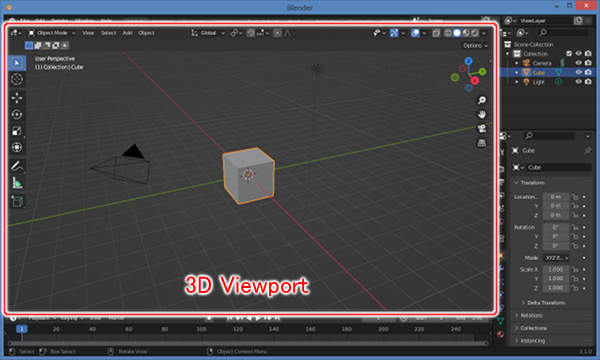Open the Global transform orientation dropdown
The width and height of the screenshot is (600, 360).
pyautogui.click(x=209, y=33)
